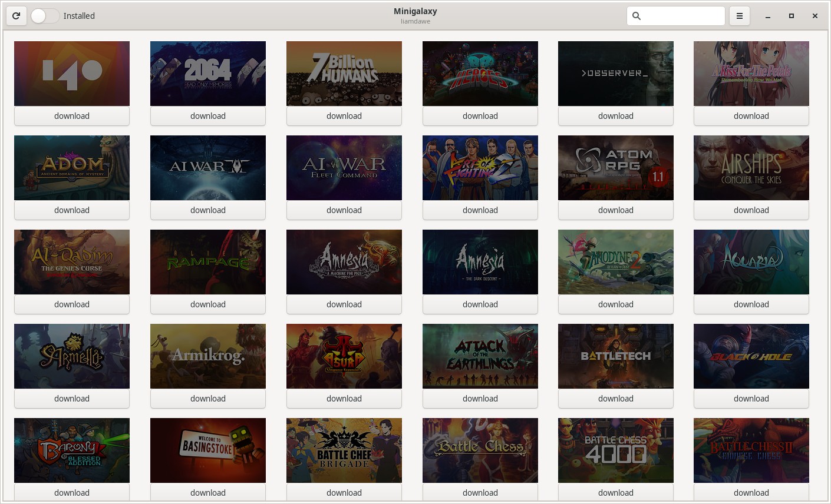The height and width of the screenshot is (504, 831).
Task: Select the AI War 2 thumbnail
Action: (x=208, y=168)
